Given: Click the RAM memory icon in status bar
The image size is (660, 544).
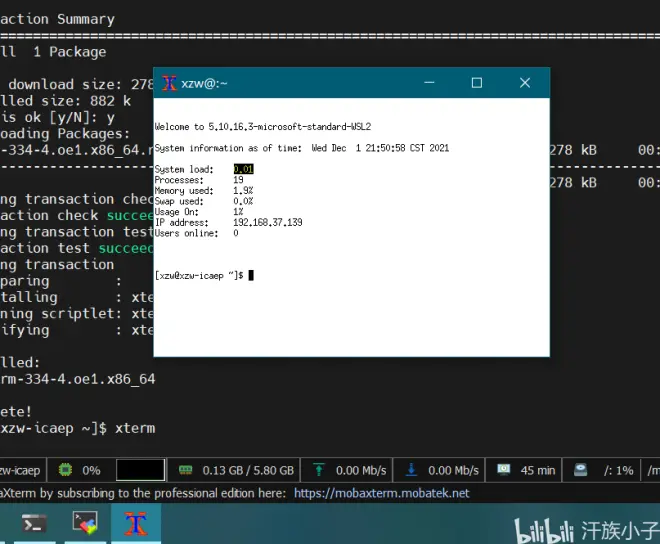Looking at the screenshot, I should [x=186, y=470].
